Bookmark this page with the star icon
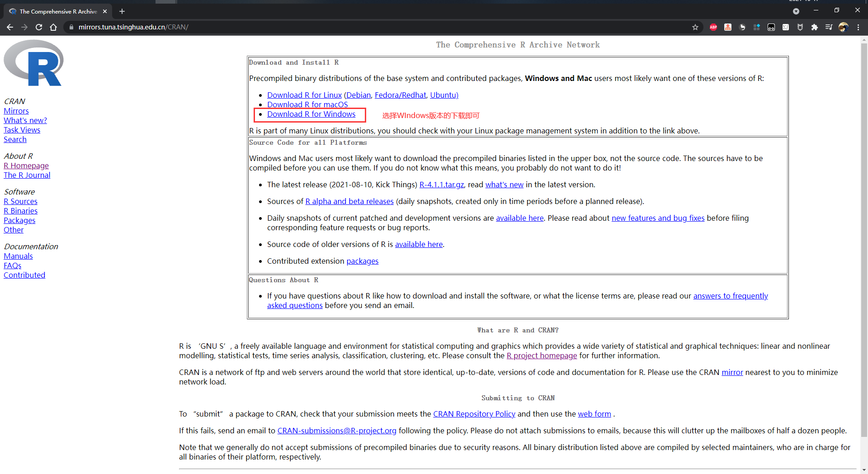 click(x=695, y=27)
